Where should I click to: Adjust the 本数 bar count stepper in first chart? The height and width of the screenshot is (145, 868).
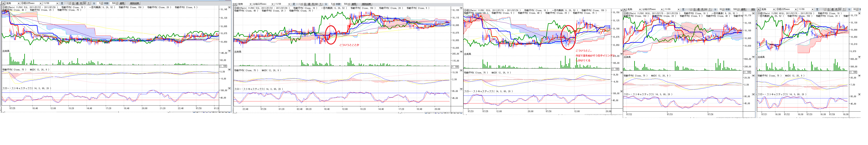tap(117, 3)
